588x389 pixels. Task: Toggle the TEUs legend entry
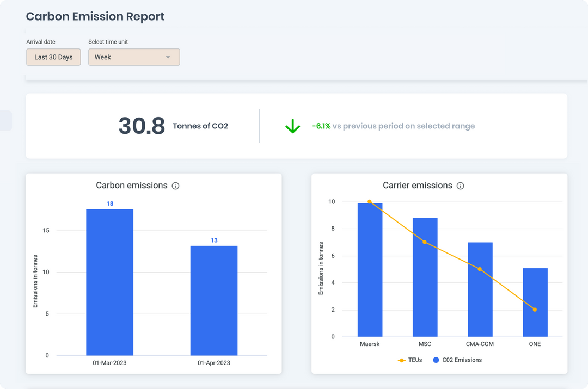tap(410, 360)
